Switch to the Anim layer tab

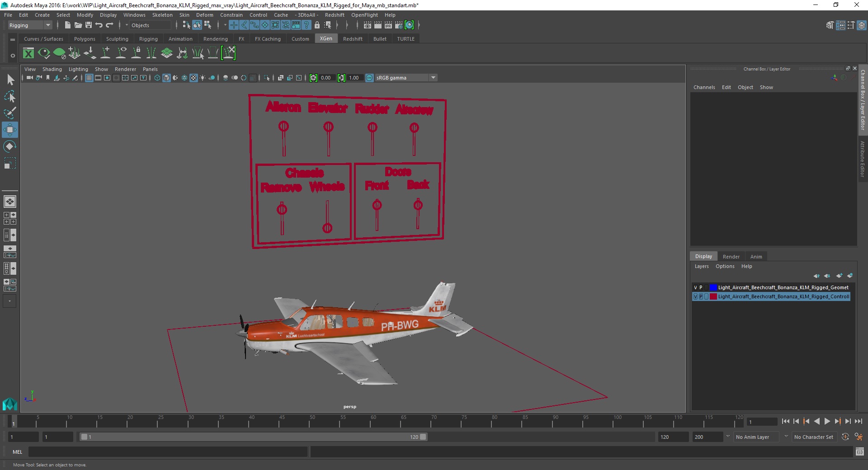pyautogui.click(x=756, y=256)
